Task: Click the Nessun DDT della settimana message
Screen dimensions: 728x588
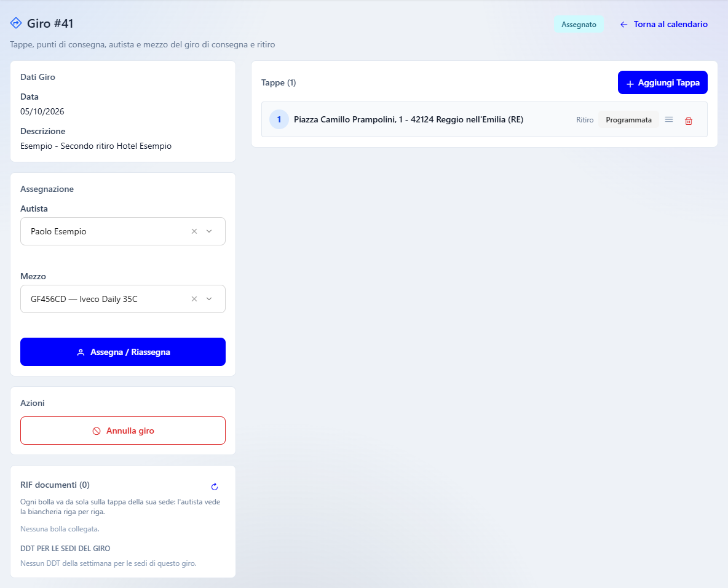Action: (x=109, y=563)
